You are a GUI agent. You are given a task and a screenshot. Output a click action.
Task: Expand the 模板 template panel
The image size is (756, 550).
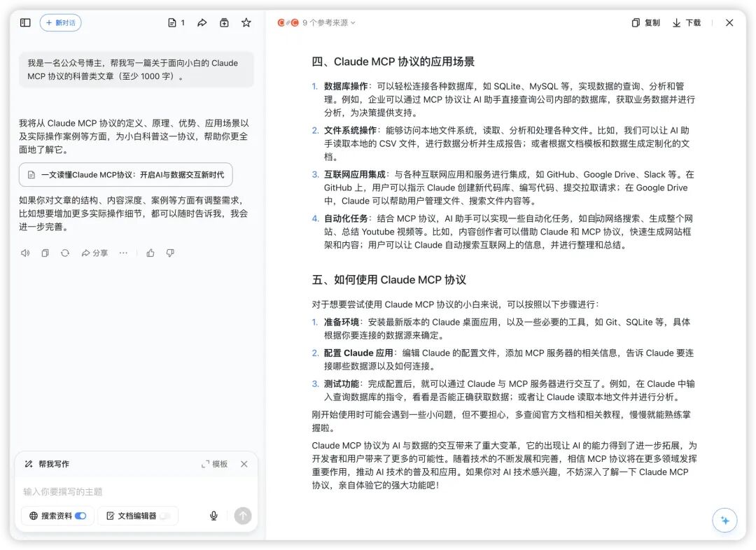click(x=215, y=464)
